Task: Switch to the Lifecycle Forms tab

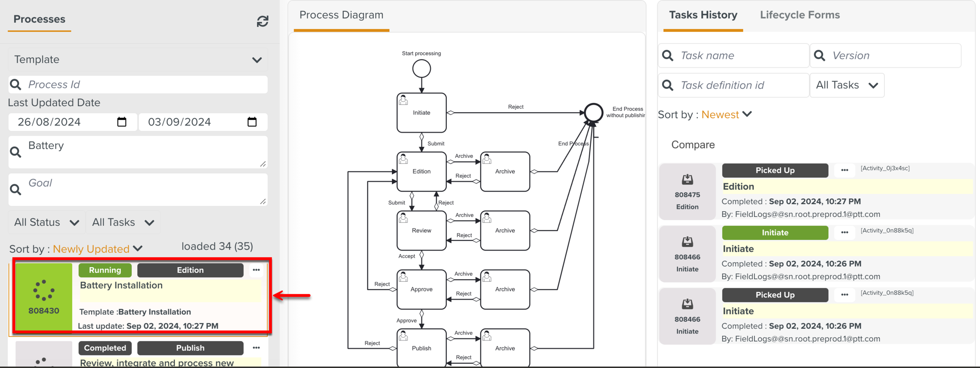Action: (799, 15)
